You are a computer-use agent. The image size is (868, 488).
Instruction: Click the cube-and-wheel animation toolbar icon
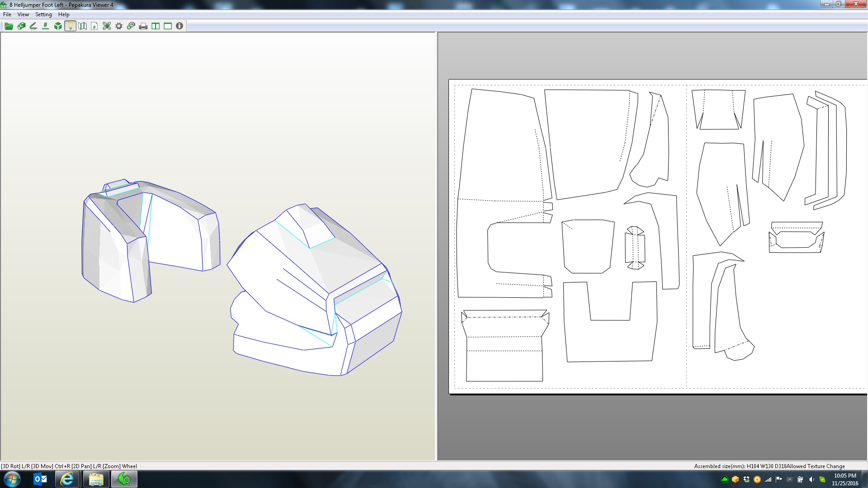pyautogui.click(x=21, y=26)
